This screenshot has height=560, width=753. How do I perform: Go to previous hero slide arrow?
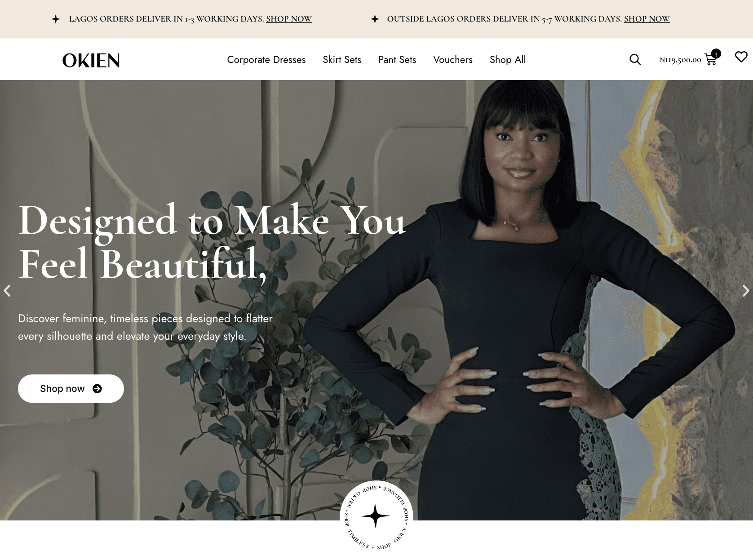(7, 291)
